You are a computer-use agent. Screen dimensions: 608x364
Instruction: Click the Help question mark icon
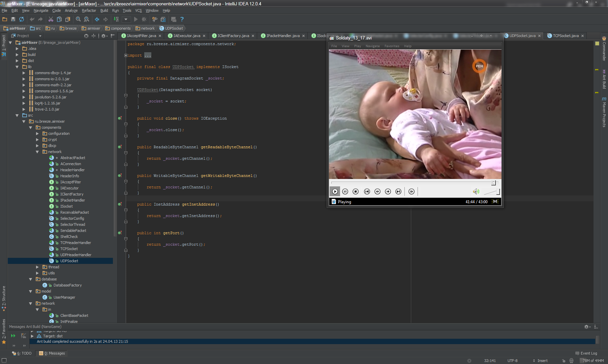[182, 19]
